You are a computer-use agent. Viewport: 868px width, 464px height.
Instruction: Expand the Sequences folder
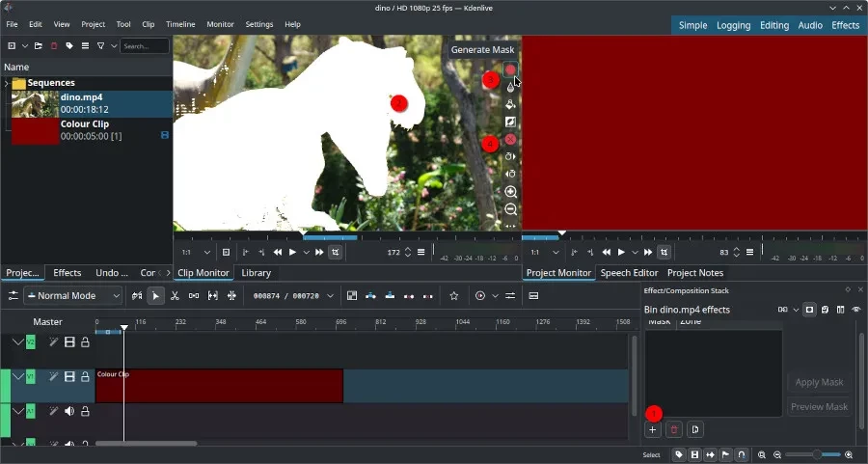(7, 84)
